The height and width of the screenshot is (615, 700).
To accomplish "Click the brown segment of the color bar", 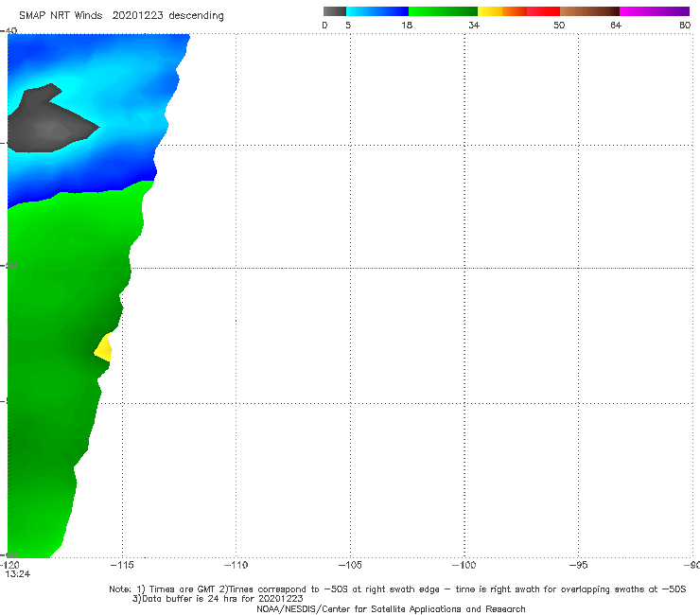I will [589, 11].
